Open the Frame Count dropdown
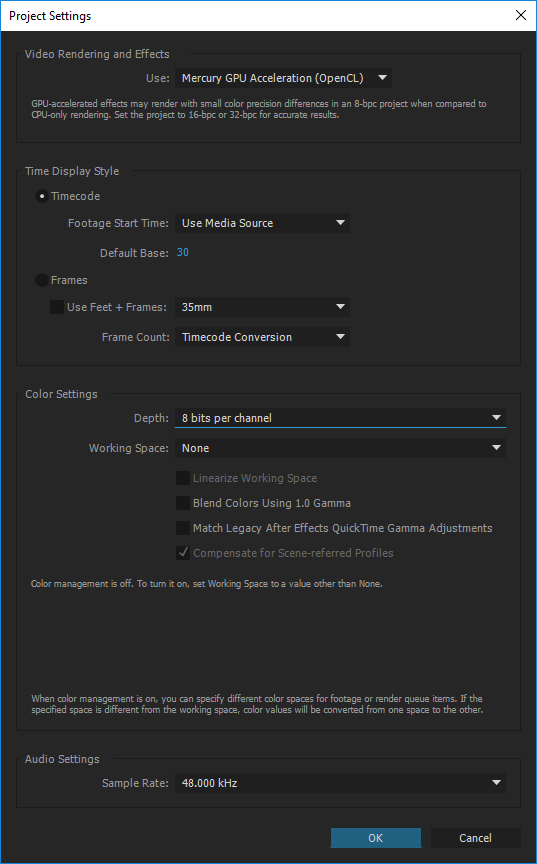Viewport: 537px width, 864px height. pos(262,337)
